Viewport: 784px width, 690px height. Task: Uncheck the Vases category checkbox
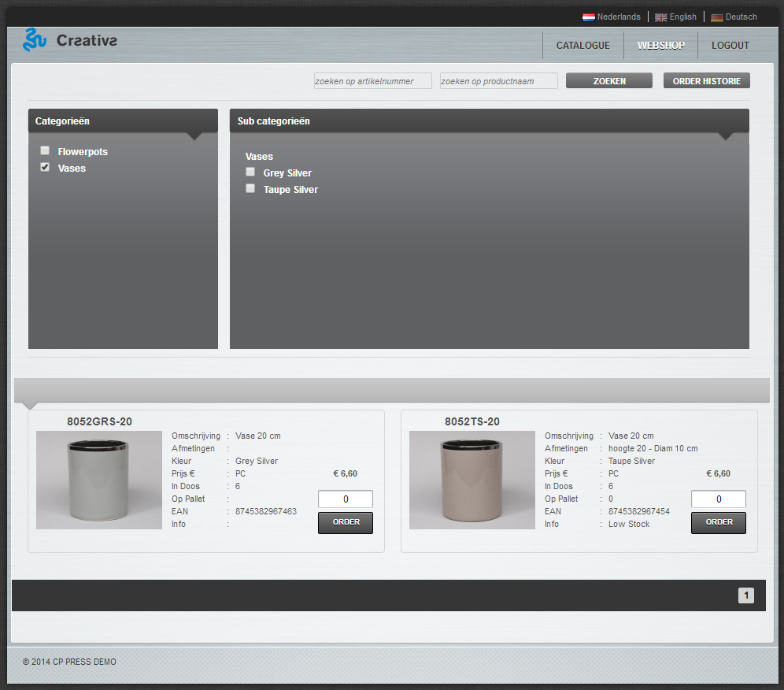click(x=45, y=167)
